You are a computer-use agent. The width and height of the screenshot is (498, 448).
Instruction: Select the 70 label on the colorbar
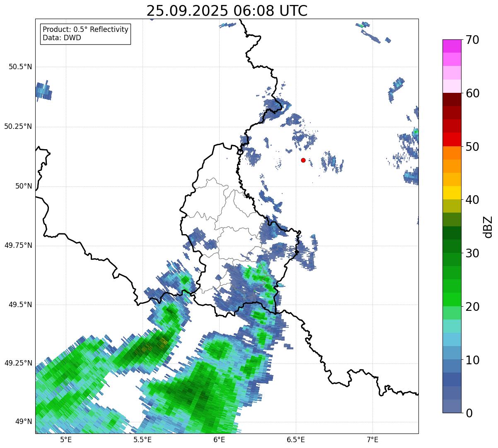[472, 40]
